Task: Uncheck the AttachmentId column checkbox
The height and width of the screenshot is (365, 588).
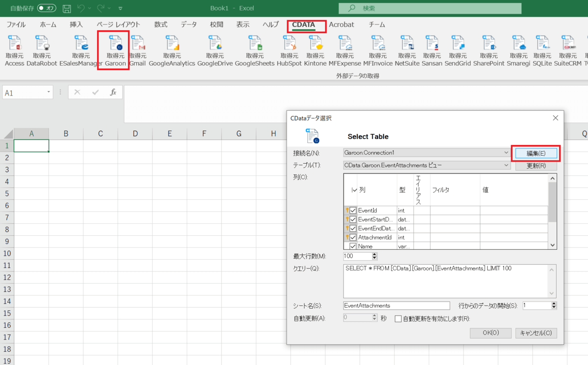Action: (353, 237)
